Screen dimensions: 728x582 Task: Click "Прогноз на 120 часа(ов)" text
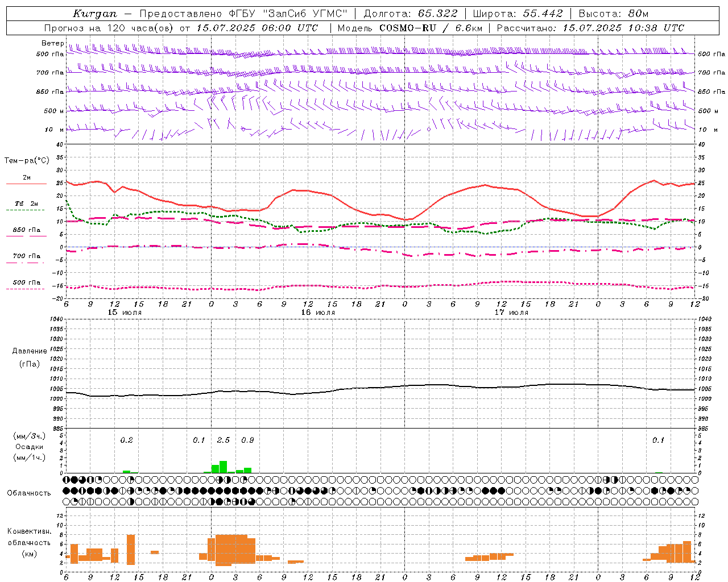point(109,28)
